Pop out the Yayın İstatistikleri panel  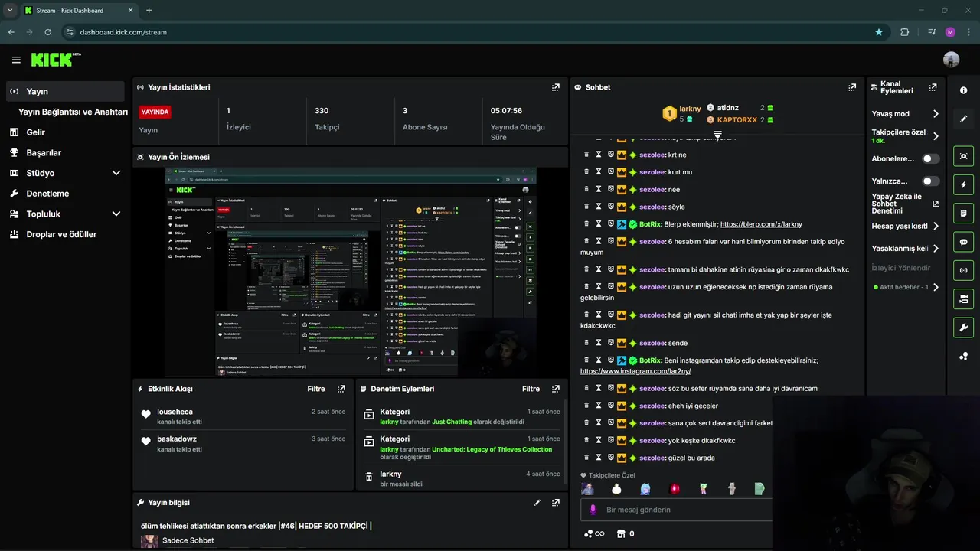click(556, 87)
